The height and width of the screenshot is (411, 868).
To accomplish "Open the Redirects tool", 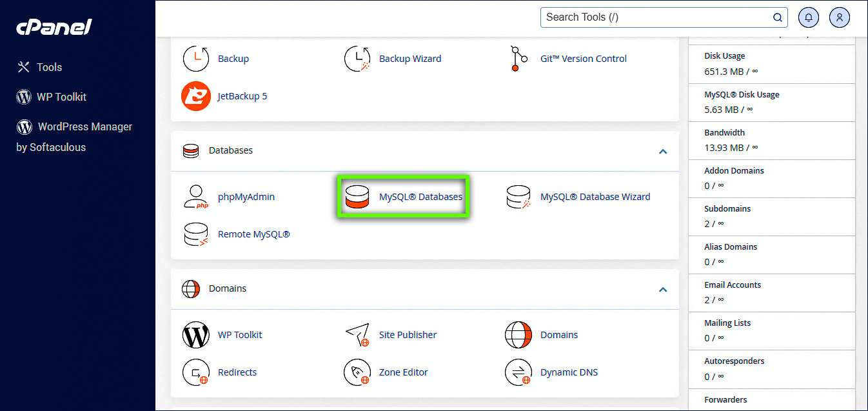I will tap(237, 372).
